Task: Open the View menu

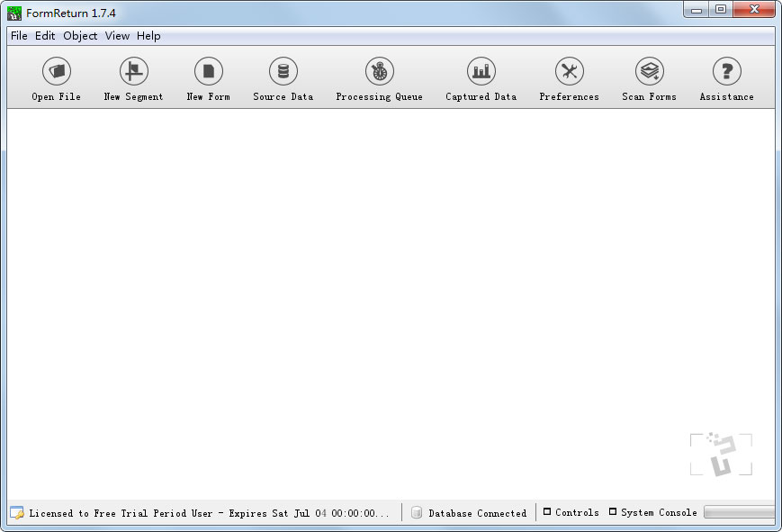Action: click(x=117, y=36)
